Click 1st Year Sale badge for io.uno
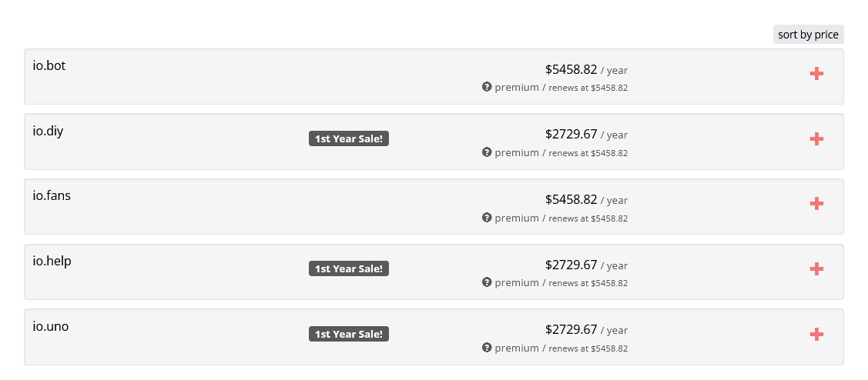The height and width of the screenshot is (380, 868). [x=349, y=334]
